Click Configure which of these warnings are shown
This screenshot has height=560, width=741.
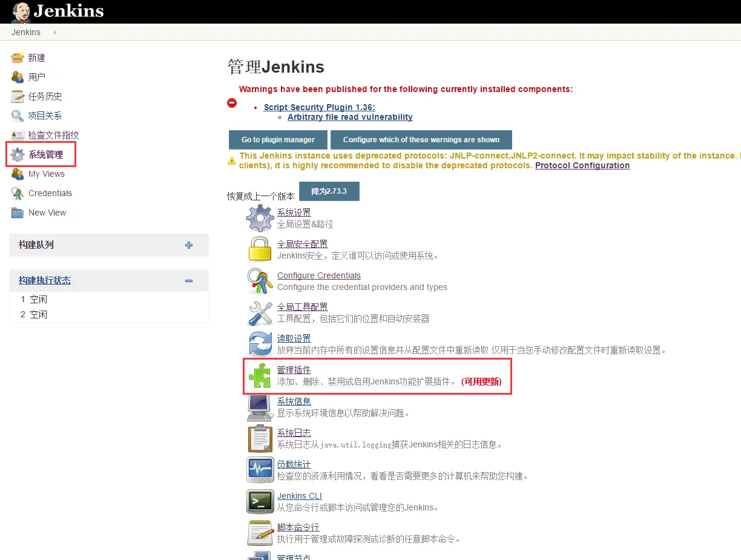[421, 140]
